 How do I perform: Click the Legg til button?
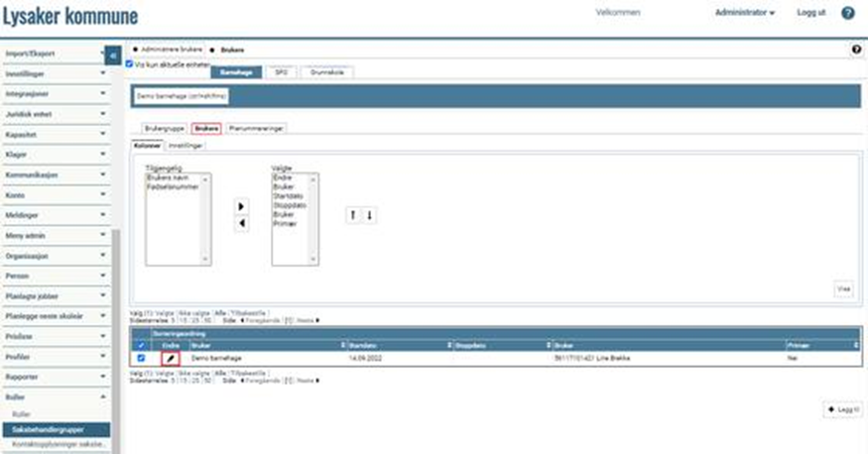point(842,408)
